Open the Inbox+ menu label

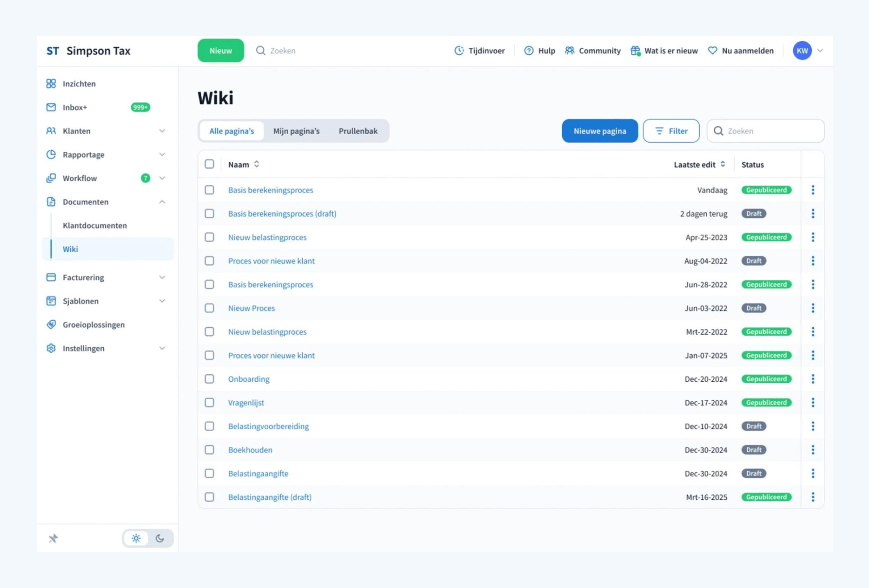point(75,107)
